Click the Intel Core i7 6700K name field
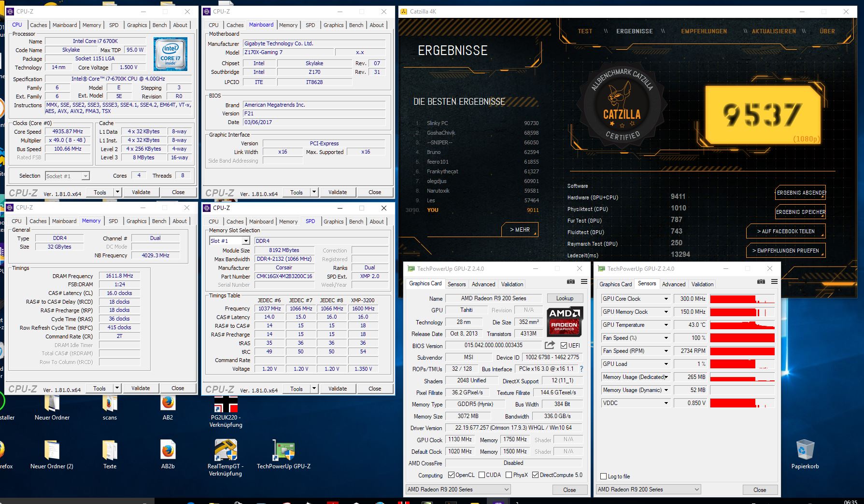The height and width of the screenshot is (504, 864). (x=96, y=41)
